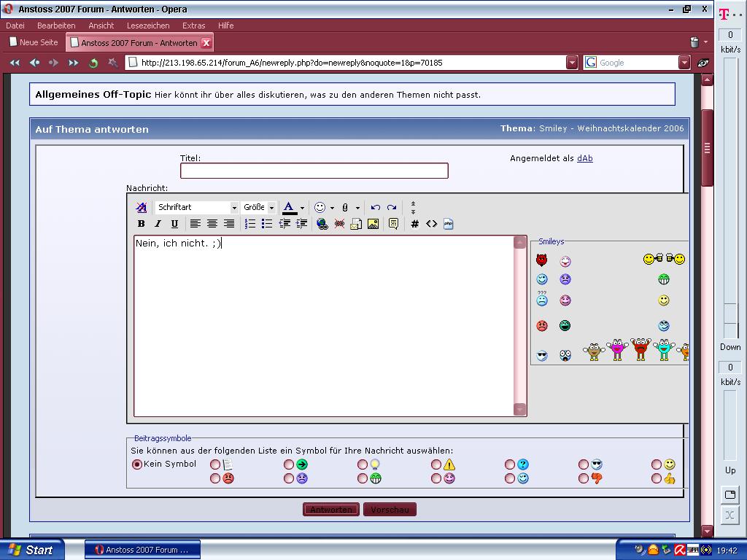747x560 pixels.
Task: Decrease the text indent
Action: [x=285, y=224]
